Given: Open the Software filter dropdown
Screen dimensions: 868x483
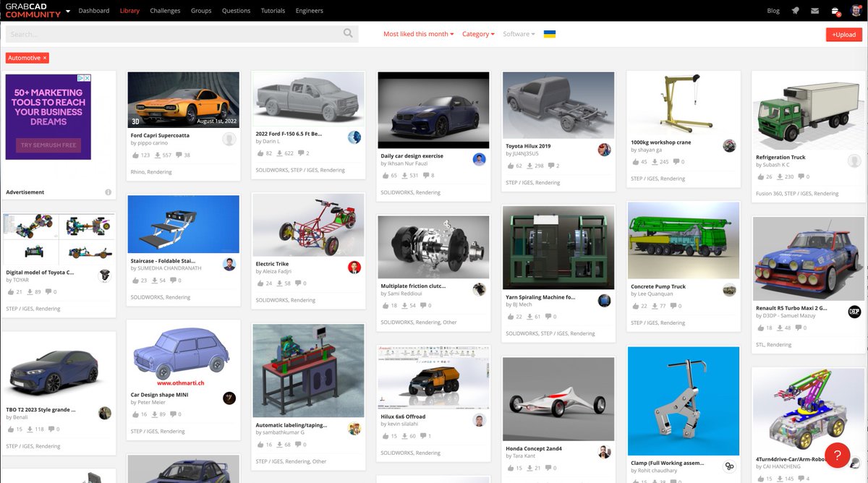Looking at the screenshot, I should pyautogui.click(x=516, y=33).
